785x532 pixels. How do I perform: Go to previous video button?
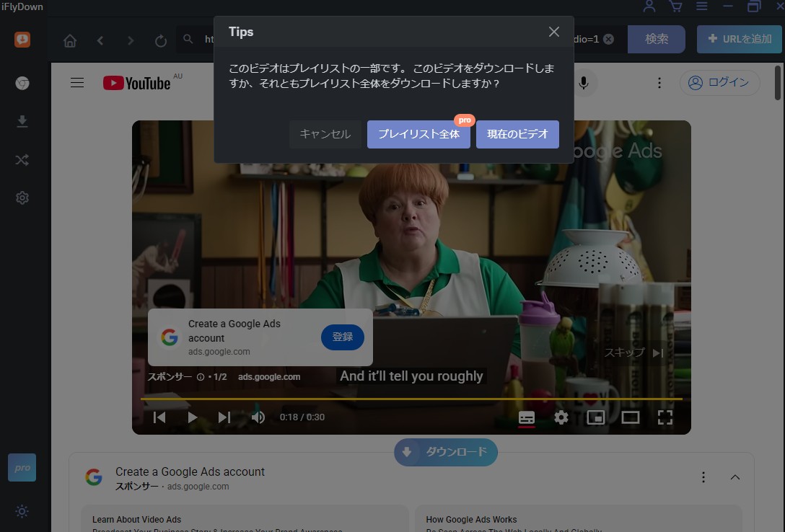pyautogui.click(x=159, y=417)
